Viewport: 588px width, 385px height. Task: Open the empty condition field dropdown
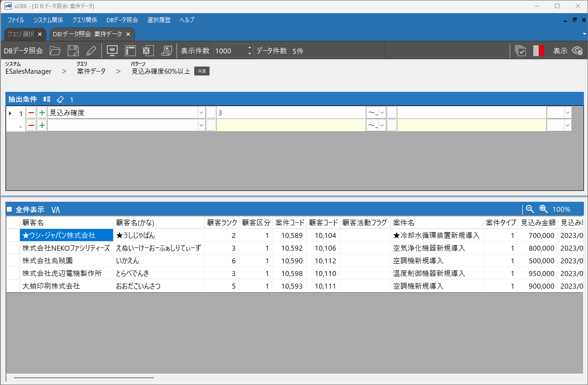point(201,125)
